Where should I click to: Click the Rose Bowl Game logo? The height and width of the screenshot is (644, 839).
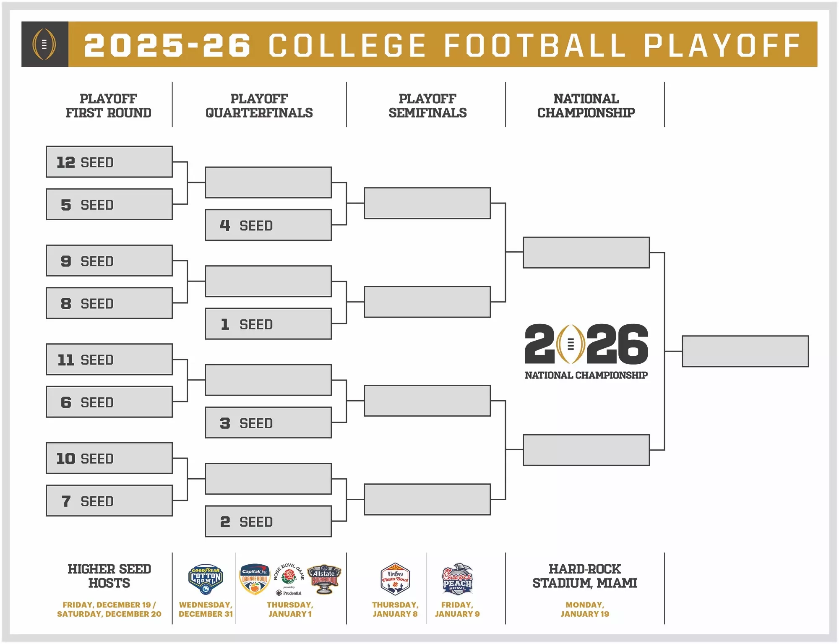point(289,579)
